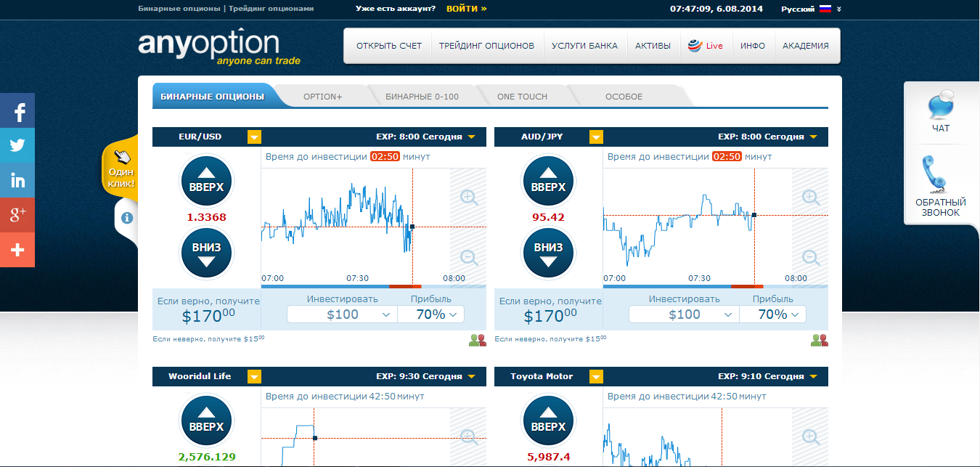
Task: Open more sharing options plus icon
Action: tap(17, 250)
